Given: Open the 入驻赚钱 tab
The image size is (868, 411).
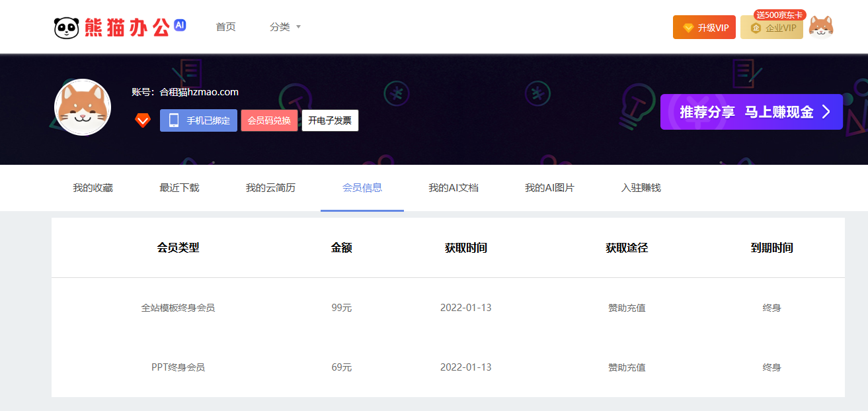Looking at the screenshot, I should click(x=641, y=188).
